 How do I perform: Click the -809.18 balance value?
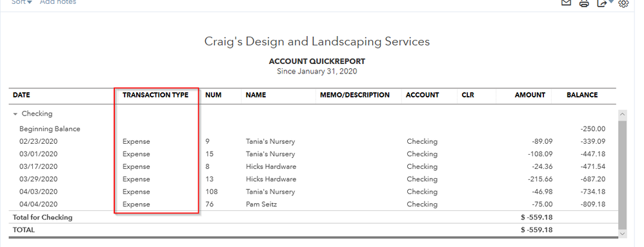point(593,204)
